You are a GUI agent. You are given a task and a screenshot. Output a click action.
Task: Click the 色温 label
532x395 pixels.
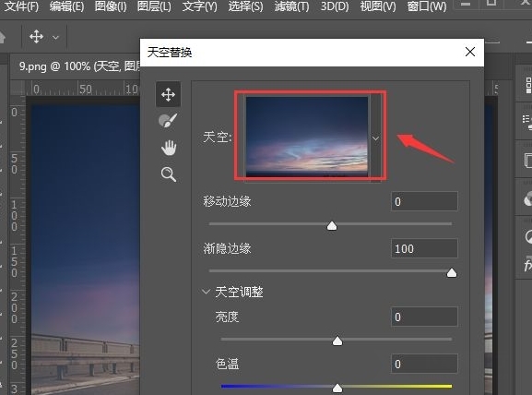(x=227, y=364)
